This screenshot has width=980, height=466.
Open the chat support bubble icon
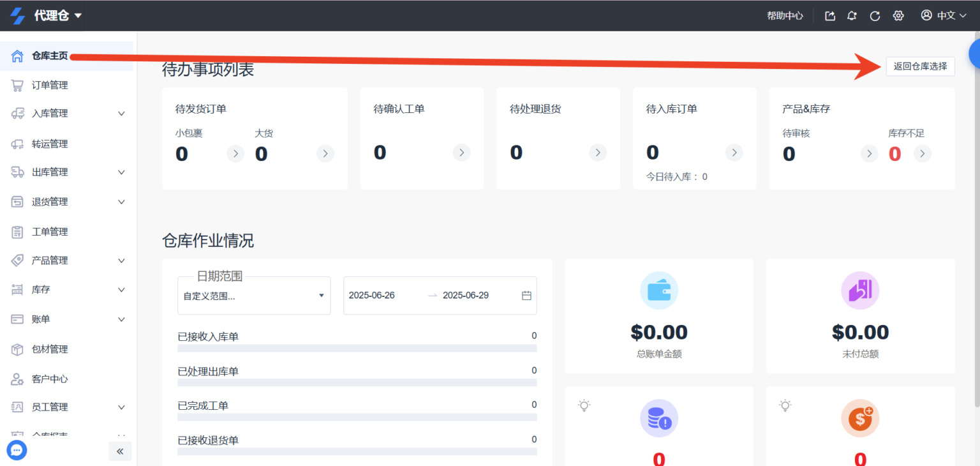17,450
